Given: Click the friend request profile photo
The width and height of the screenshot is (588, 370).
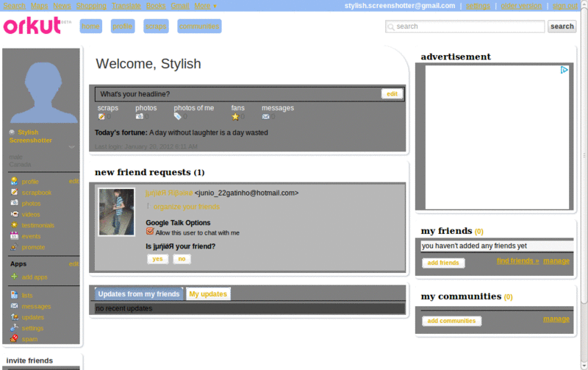Looking at the screenshot, I should tap(117, 212).
